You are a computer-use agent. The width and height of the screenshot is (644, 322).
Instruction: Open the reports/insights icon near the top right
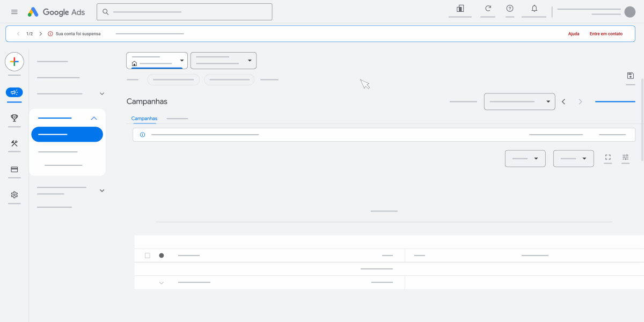point(459,9)
